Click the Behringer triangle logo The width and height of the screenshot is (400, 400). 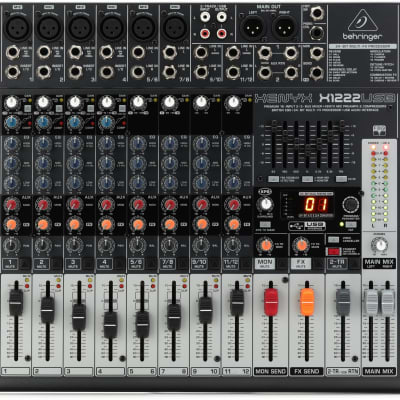[362, 20]
